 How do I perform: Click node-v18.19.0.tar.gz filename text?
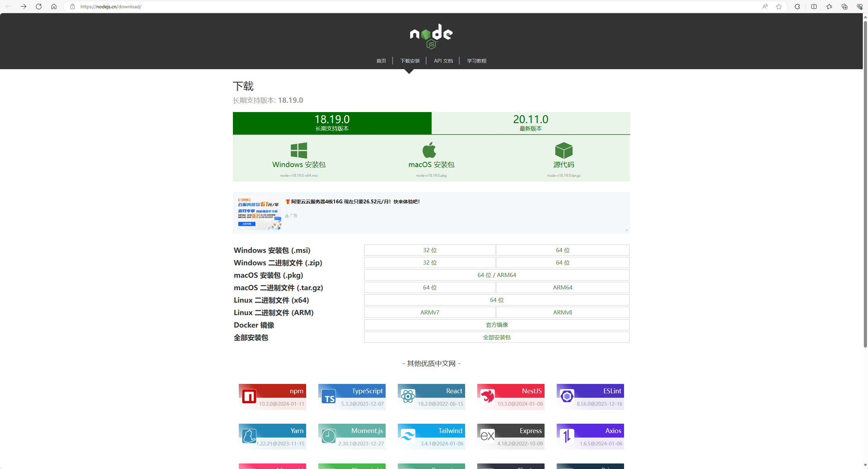(x=564, y=176)
